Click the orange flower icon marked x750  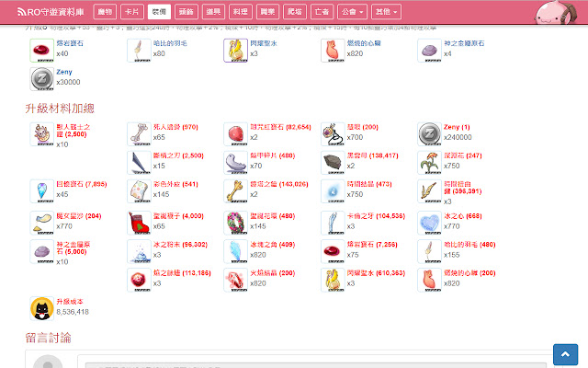[429, 163]
